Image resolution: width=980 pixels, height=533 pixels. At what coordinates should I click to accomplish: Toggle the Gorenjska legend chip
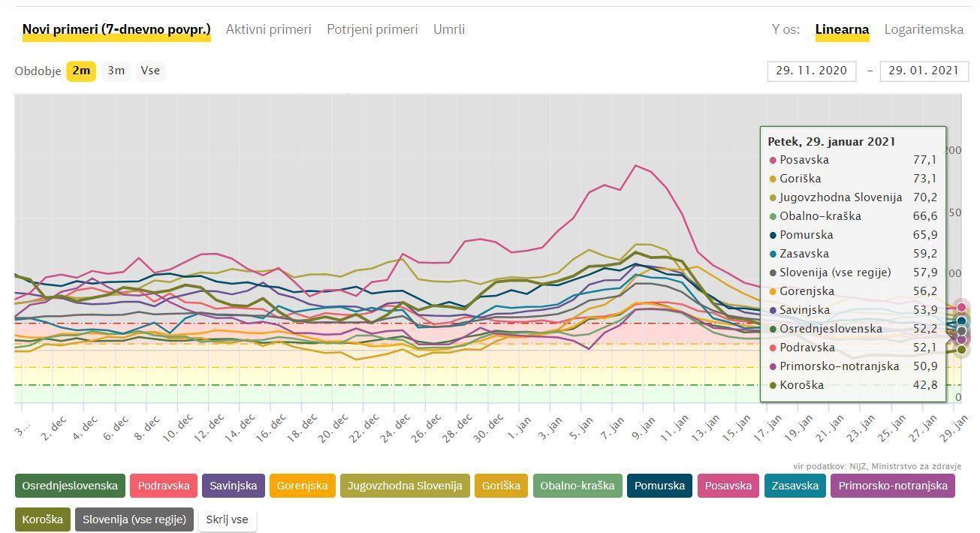tap(302, 486)
